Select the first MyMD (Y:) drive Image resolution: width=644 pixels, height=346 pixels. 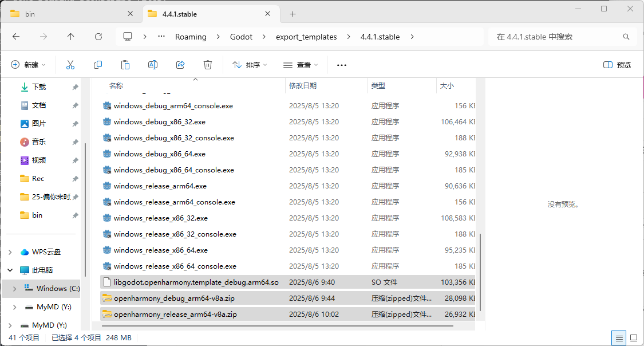[x=54, y=306]
